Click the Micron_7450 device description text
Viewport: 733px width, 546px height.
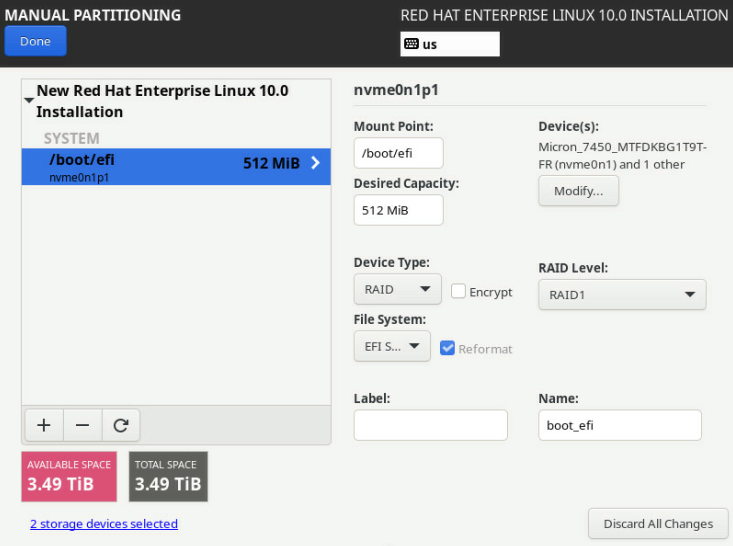click(x=622, y=156)
